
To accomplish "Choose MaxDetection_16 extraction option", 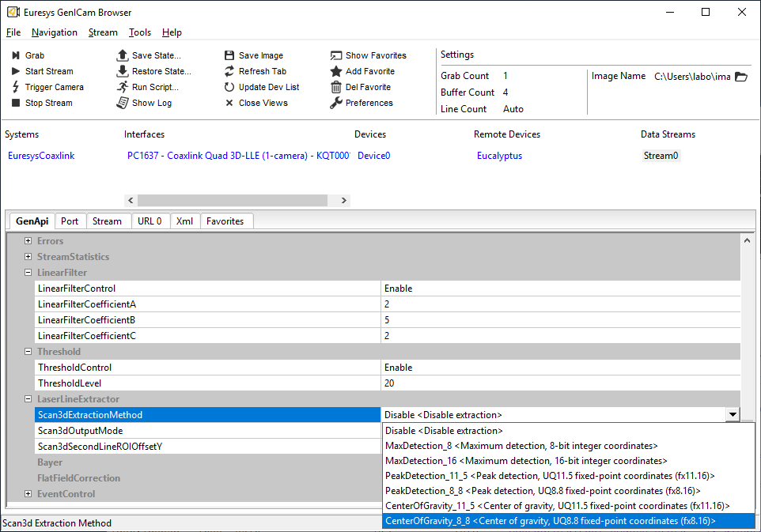I will coord(525,461).
